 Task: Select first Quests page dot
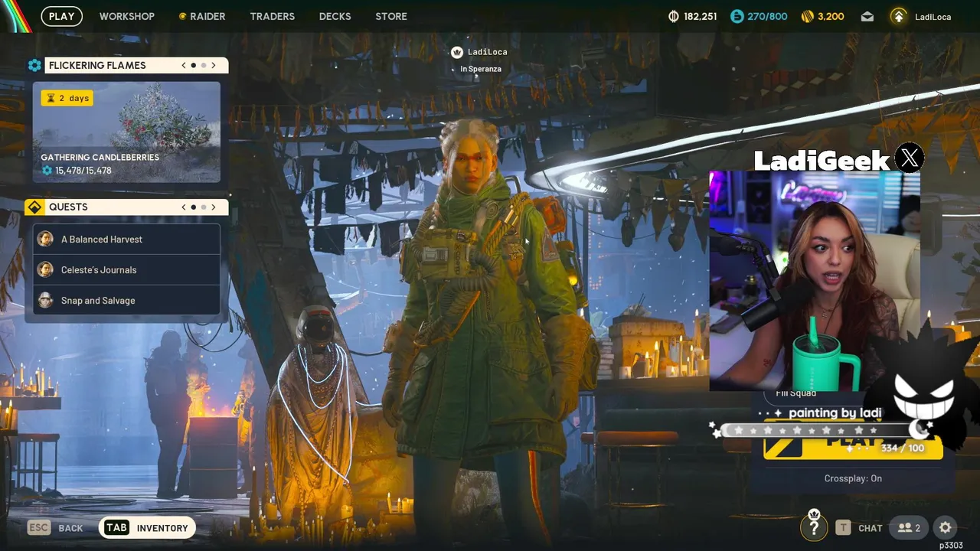[x=193, y=207]
